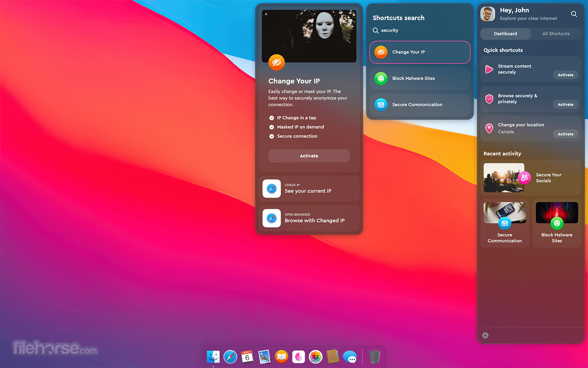Viewport: 588px width, 368px height.
Task: Activate the Change Your IP shortcut
Action: pyautogui.click(x=309, y=156)
